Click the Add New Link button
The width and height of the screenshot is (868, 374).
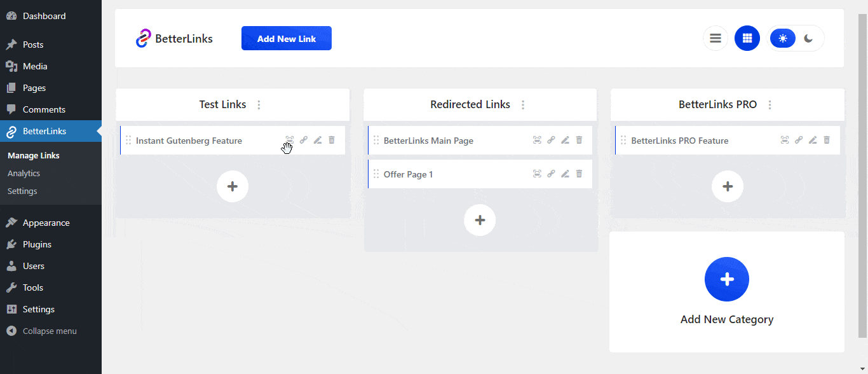287,38
